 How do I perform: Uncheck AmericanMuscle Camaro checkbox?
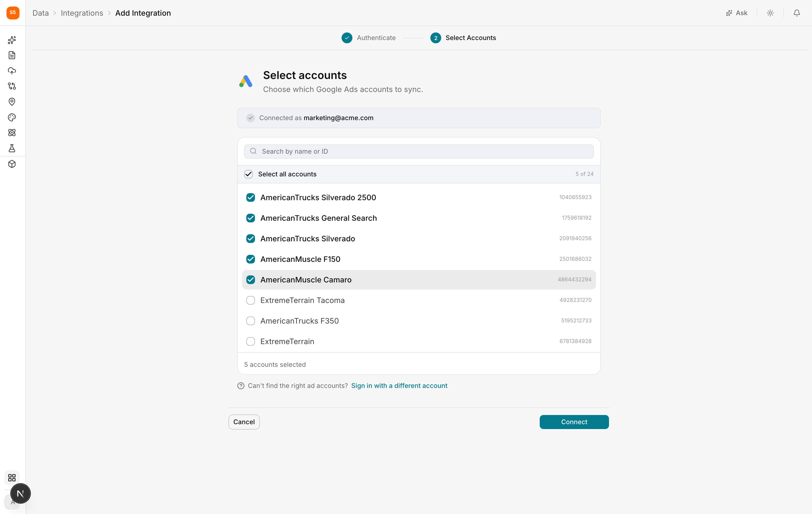pos(251,280)
